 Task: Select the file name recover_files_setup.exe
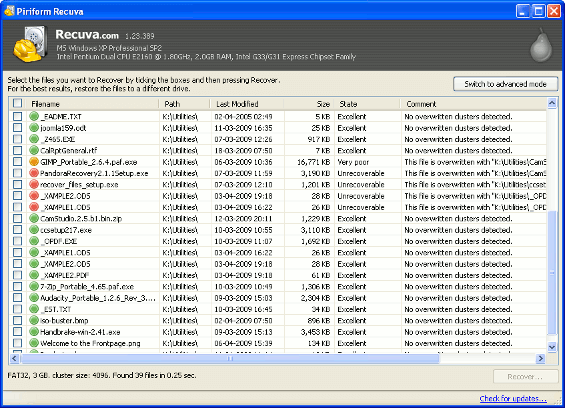tap(79, 185)
